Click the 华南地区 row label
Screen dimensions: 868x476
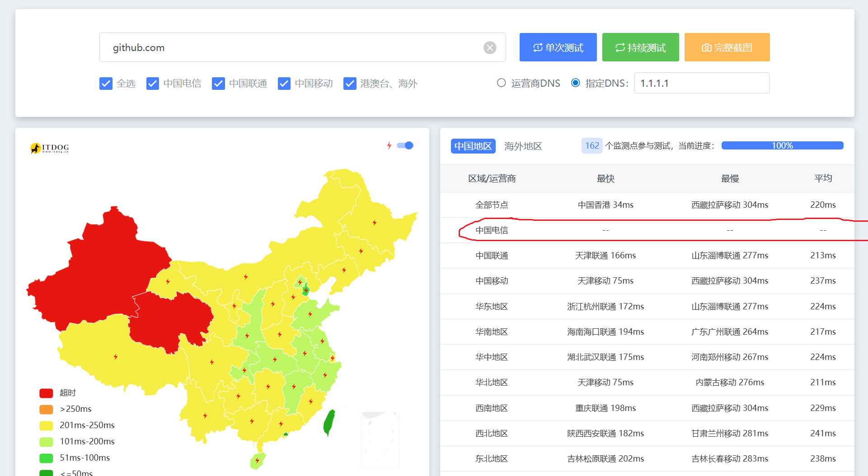[x=492, y=332]
